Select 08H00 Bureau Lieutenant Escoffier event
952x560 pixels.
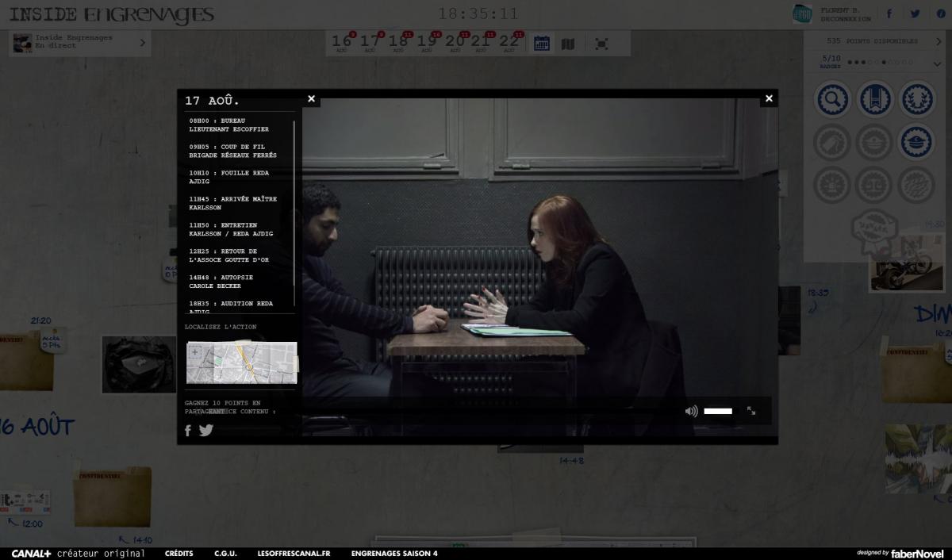[x=229, y=125]
